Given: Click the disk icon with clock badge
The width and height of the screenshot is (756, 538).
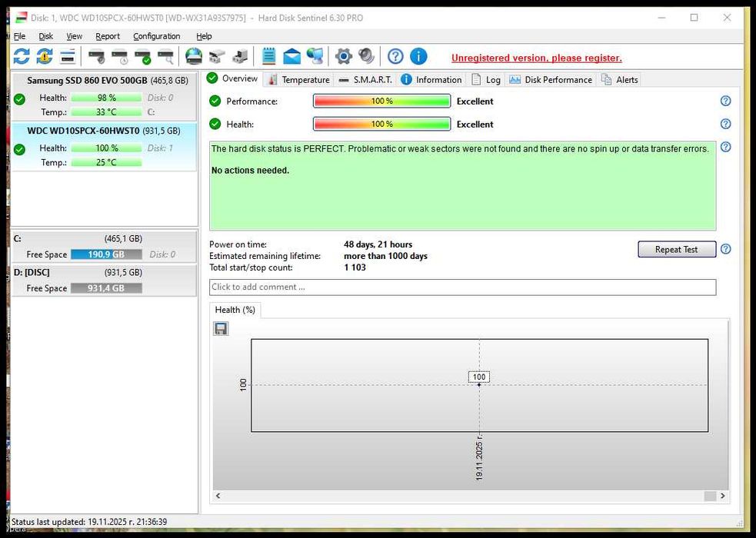Looking at the screenshot, I should pyautogui.click(x=119, y=57).
